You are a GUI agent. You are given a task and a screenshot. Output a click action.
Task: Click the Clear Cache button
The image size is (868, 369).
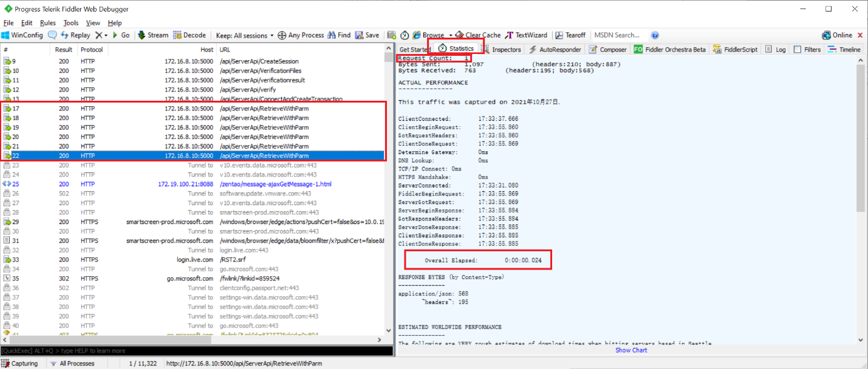click(x=478, y=35)
